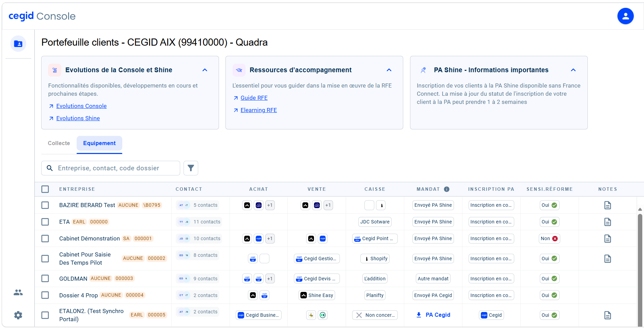Collapse the Ressources d'accompagnement card
The width and height of the screenshot is (644, 328).
[x=389, y=70]
